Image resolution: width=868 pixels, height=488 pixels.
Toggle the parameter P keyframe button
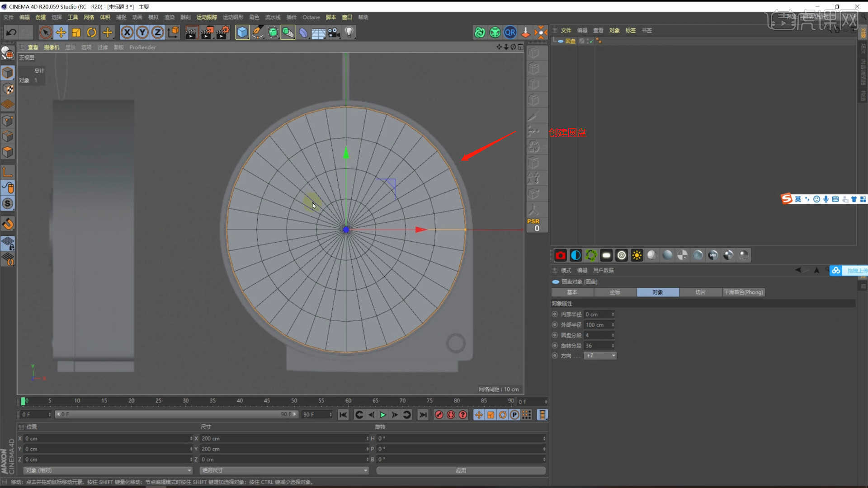514,415
